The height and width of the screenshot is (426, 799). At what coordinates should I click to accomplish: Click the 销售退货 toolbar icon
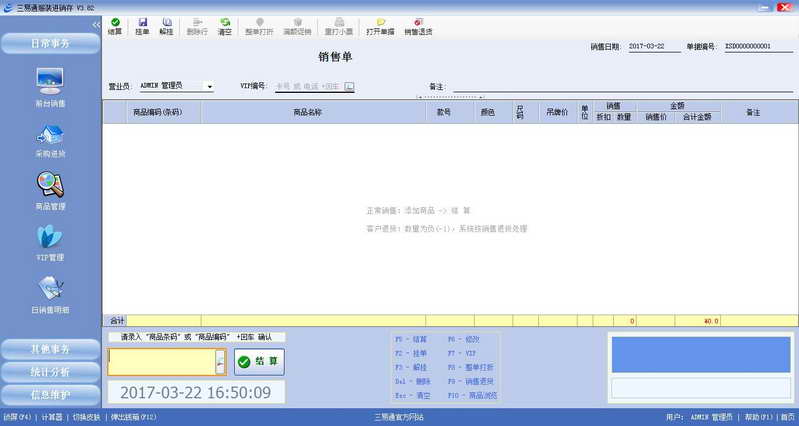(x=418, y=26)
